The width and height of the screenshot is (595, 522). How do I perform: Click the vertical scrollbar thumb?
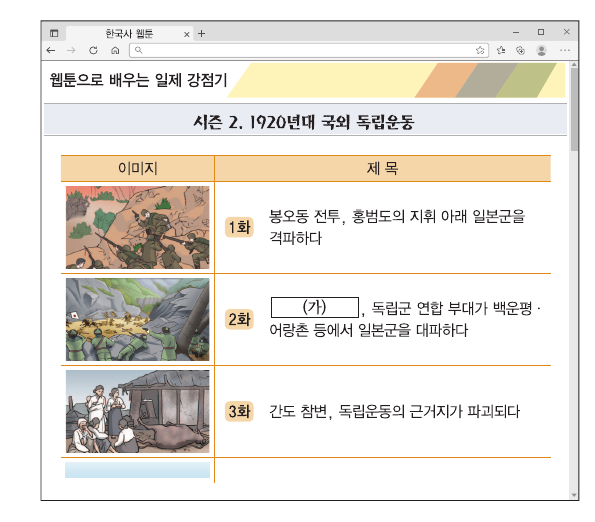[x=574, y=110]
